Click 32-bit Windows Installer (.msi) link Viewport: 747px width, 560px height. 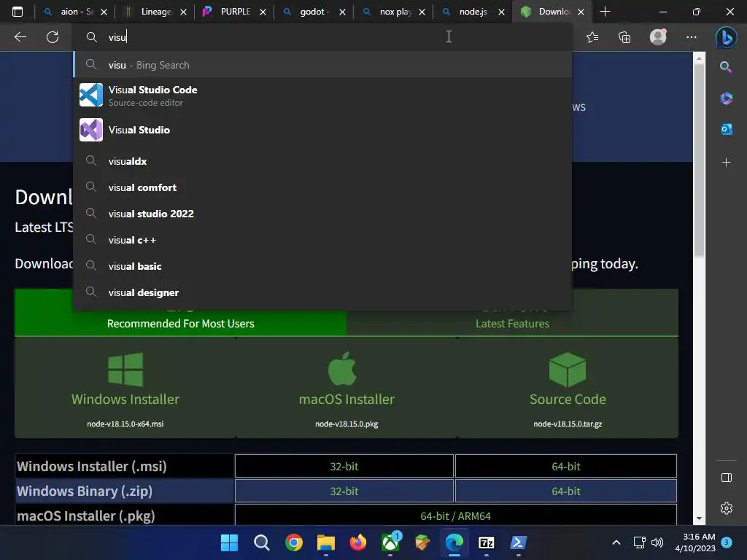(x=344, y=466)
